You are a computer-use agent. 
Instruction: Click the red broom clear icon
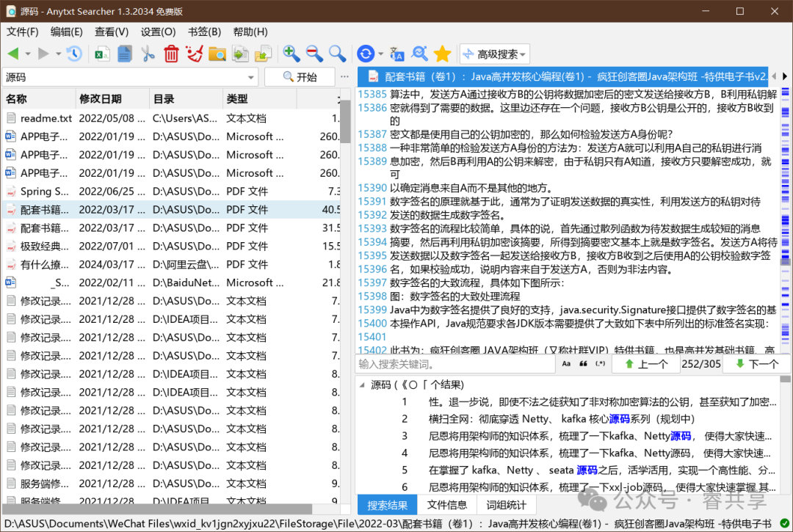[194, 54]
